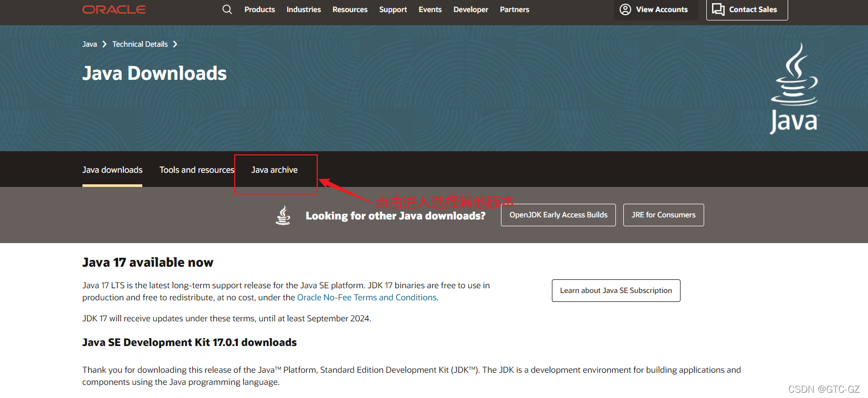Open the Industries menu

pos(304,9)
